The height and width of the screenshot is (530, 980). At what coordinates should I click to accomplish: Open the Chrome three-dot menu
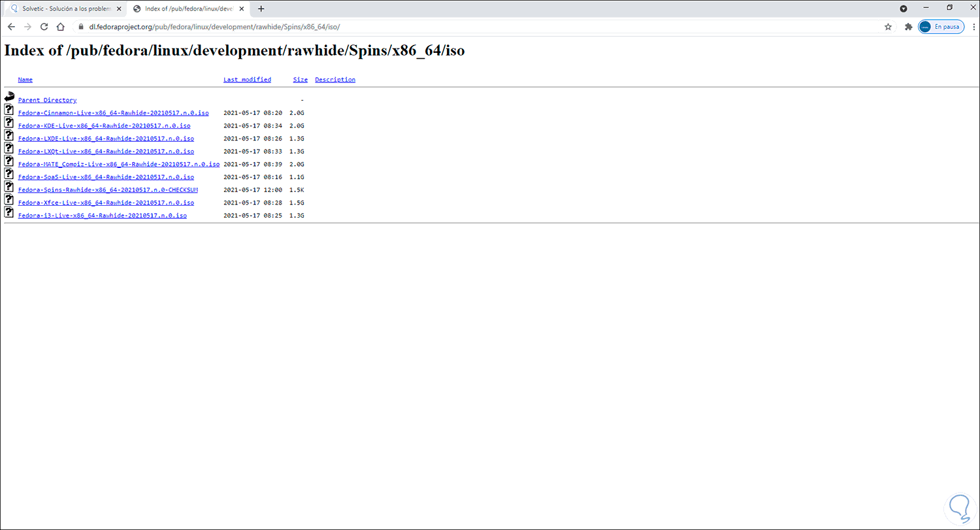click(973, 27)
